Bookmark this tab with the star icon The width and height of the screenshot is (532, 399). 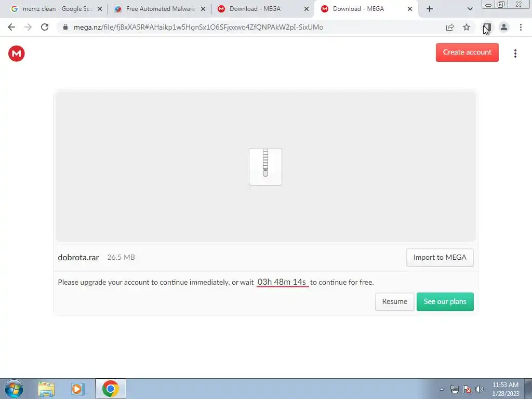467,27
